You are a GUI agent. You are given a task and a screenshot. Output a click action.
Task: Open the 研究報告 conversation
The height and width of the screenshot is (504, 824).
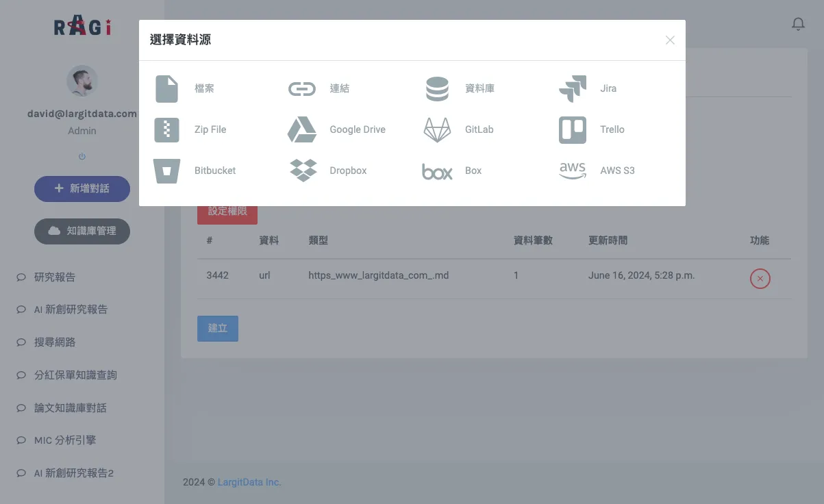coord(55,277)
